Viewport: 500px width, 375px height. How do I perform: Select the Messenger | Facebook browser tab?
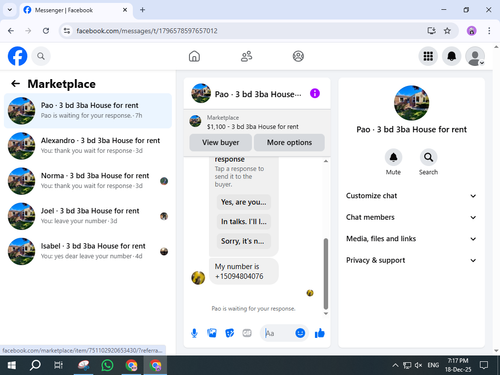[x=76, y=10]
